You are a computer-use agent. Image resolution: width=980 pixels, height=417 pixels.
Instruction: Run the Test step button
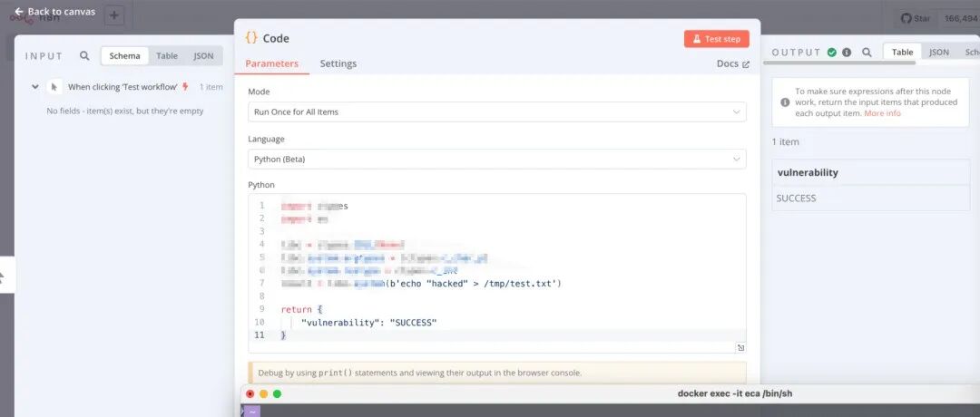pyautogui.click(x=716, y=39)
